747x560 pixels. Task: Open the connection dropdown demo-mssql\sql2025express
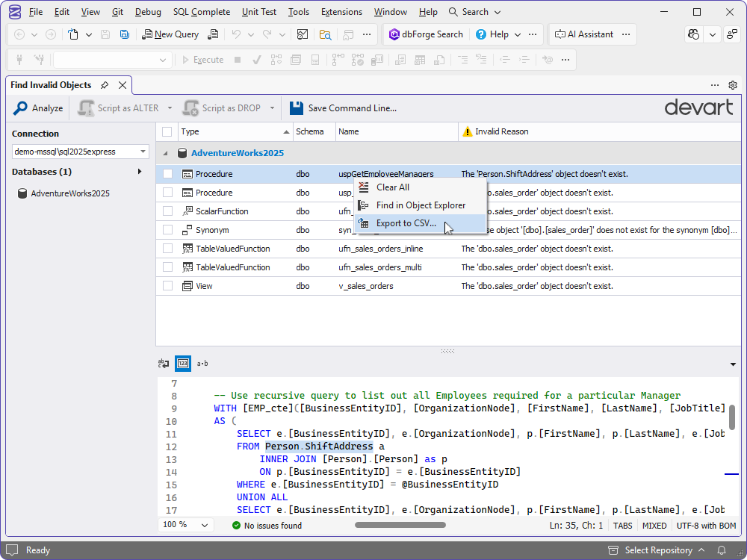pos(80,152)
